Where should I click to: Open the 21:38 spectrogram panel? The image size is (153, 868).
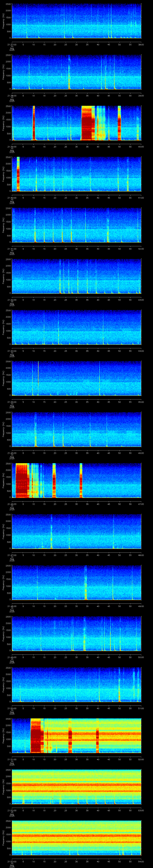tap(76, 72)
